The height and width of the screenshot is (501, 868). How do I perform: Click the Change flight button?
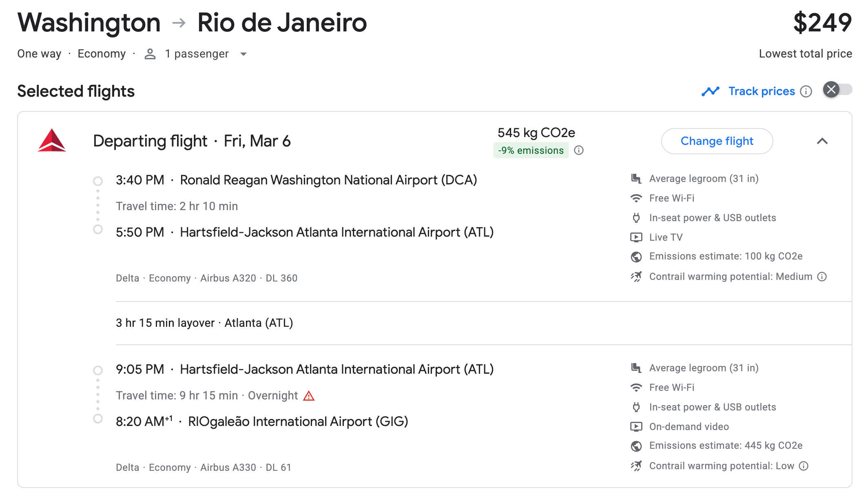(x=717, y=141)
